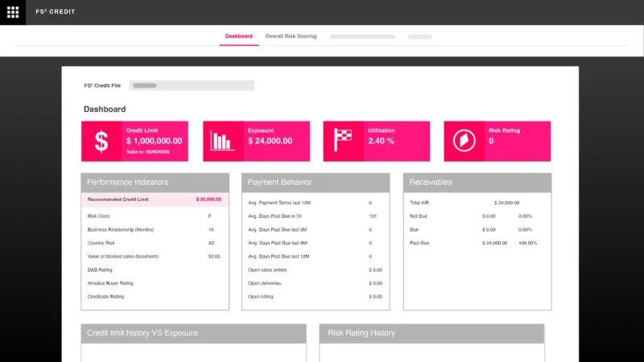Click the bar chart Exposure icon
Screen dimensions: 644x362
(x=222, y=141)
